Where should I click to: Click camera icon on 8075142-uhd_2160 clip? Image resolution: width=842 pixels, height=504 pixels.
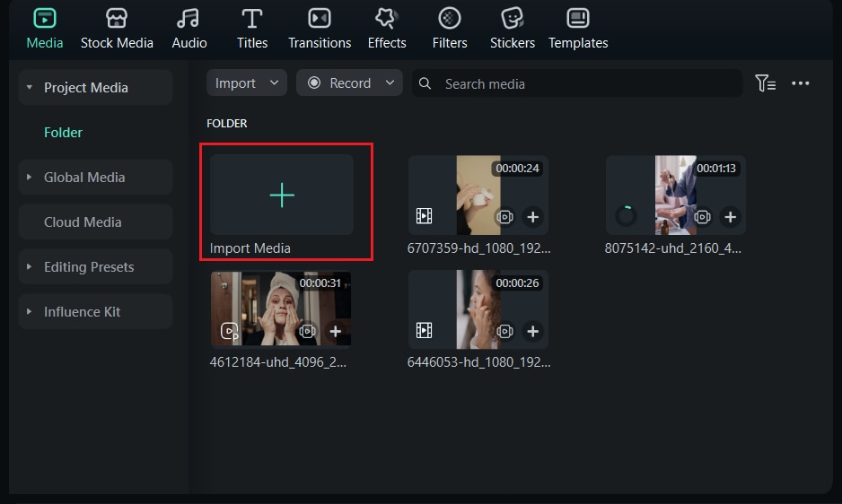pos(702,217)
